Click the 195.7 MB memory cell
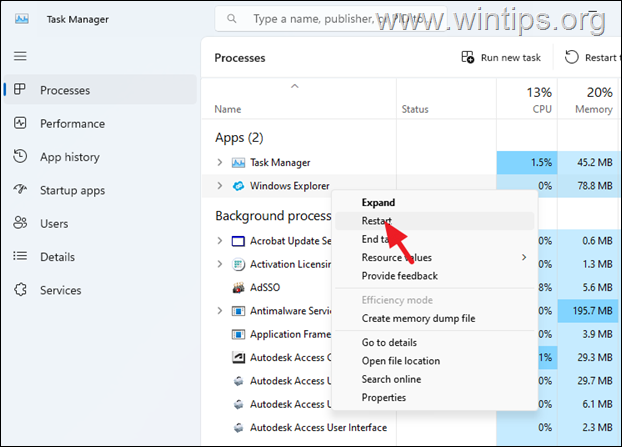Screen dimensions: 622x447 point(588,311)
